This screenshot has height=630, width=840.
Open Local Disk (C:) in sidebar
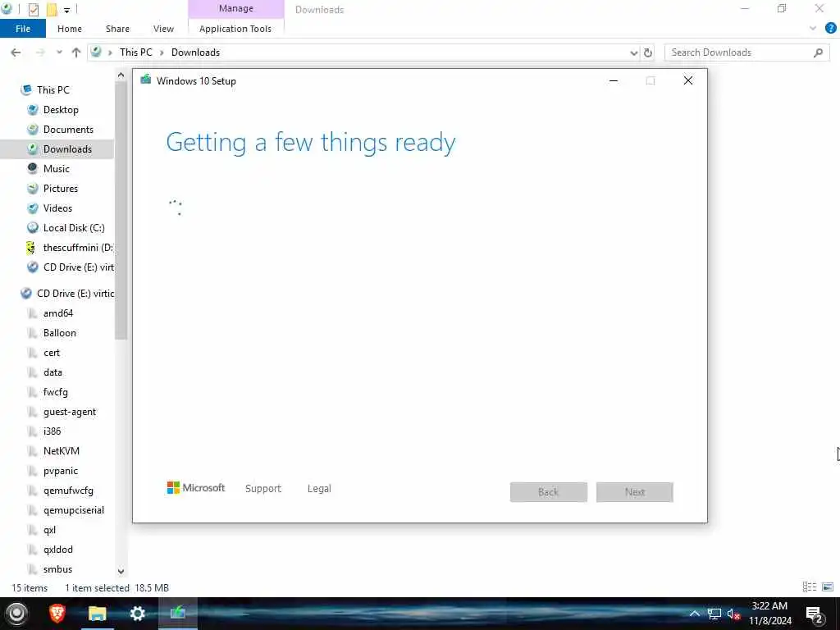pos(74,228)
